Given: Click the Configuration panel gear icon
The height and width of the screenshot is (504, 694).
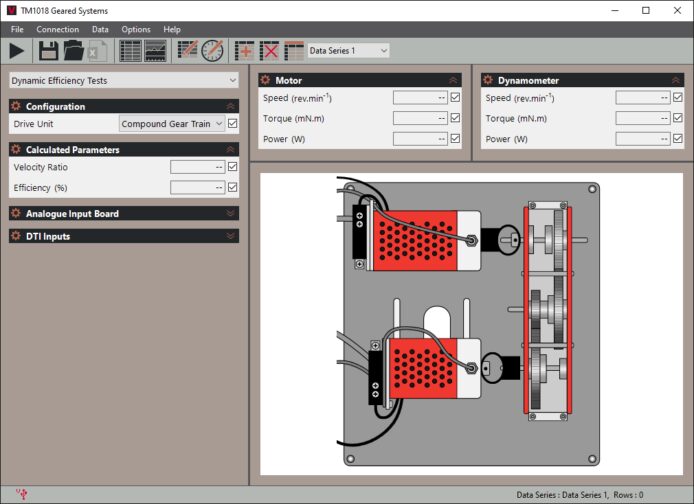Looking at the screenshot, I should click(16, 106).
